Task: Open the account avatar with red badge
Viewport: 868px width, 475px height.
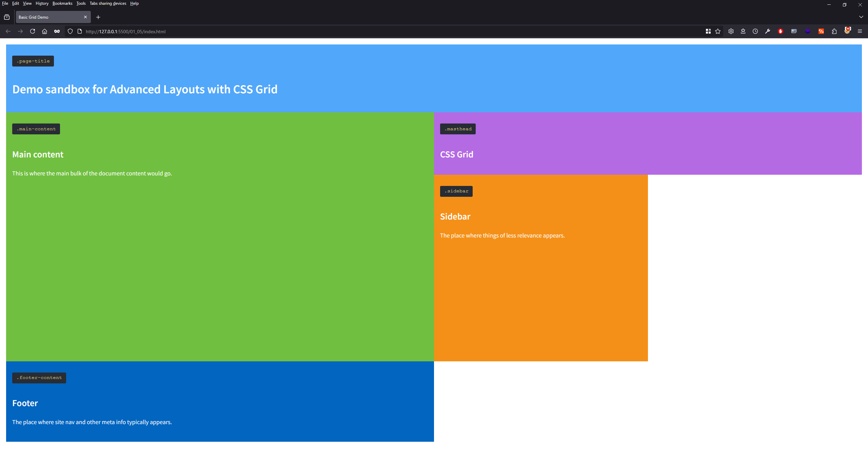Action: tap(847, 31)
